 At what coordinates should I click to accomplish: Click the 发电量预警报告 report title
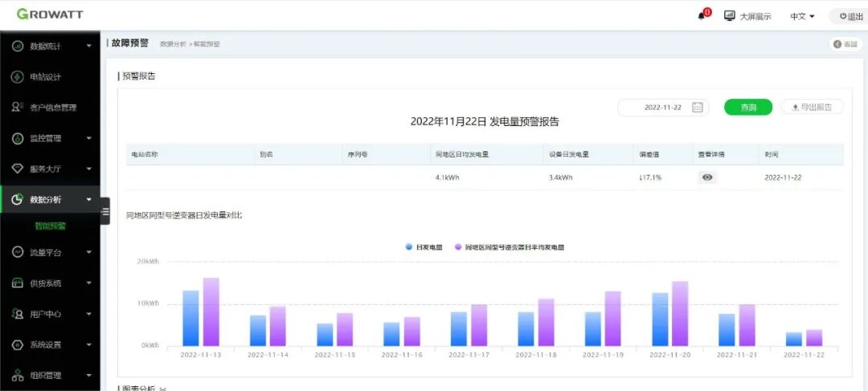[485, 122]
